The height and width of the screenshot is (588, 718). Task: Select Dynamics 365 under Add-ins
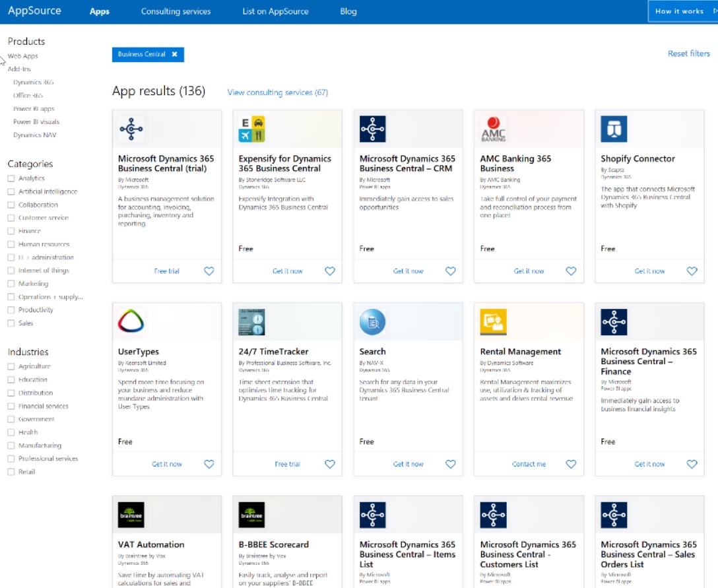point(34,82)
